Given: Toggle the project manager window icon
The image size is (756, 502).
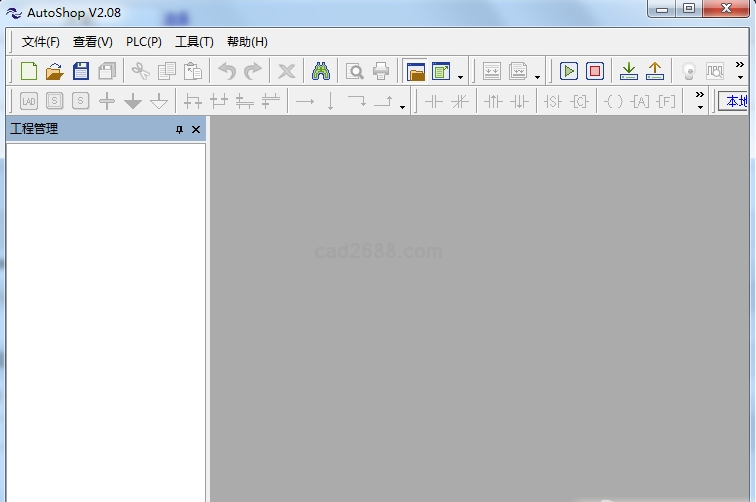Looking at the screenshot, I should point(415,71).
